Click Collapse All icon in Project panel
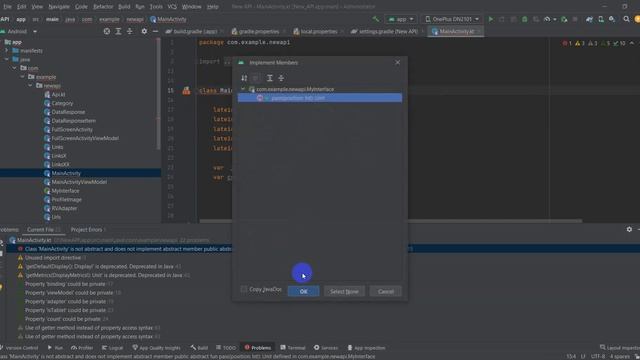This screenshot has height=360, width=640. pyautogui.click(x=130, y=31)
